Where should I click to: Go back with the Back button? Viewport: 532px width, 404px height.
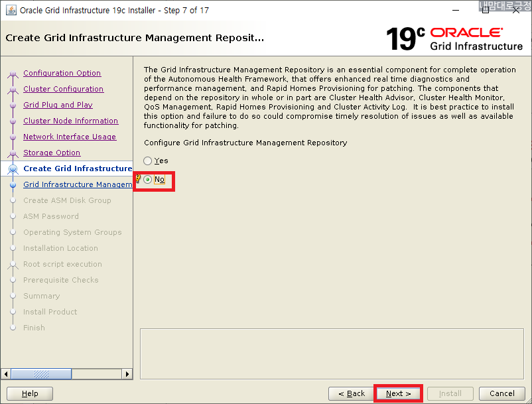(351, 393)
